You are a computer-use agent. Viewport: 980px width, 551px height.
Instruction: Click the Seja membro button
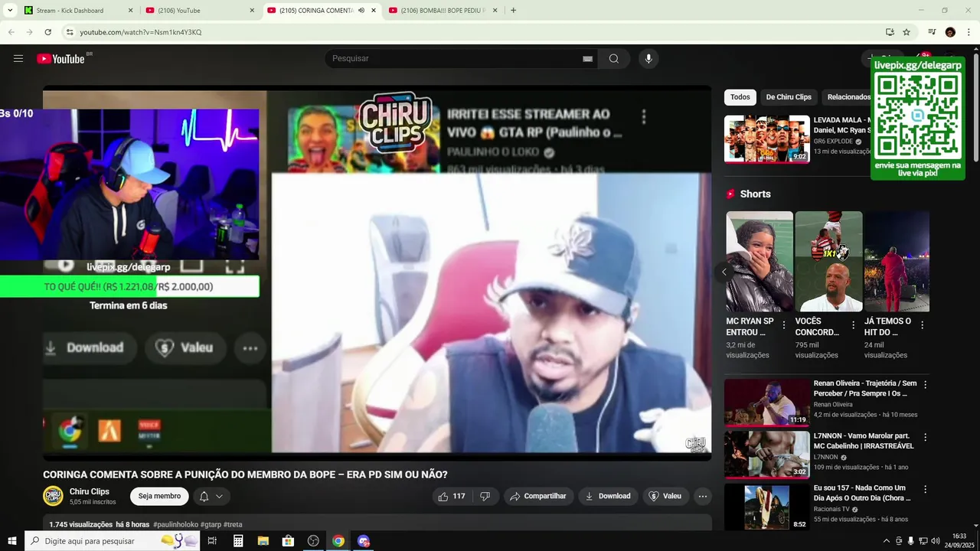click(x=159, y=496)
